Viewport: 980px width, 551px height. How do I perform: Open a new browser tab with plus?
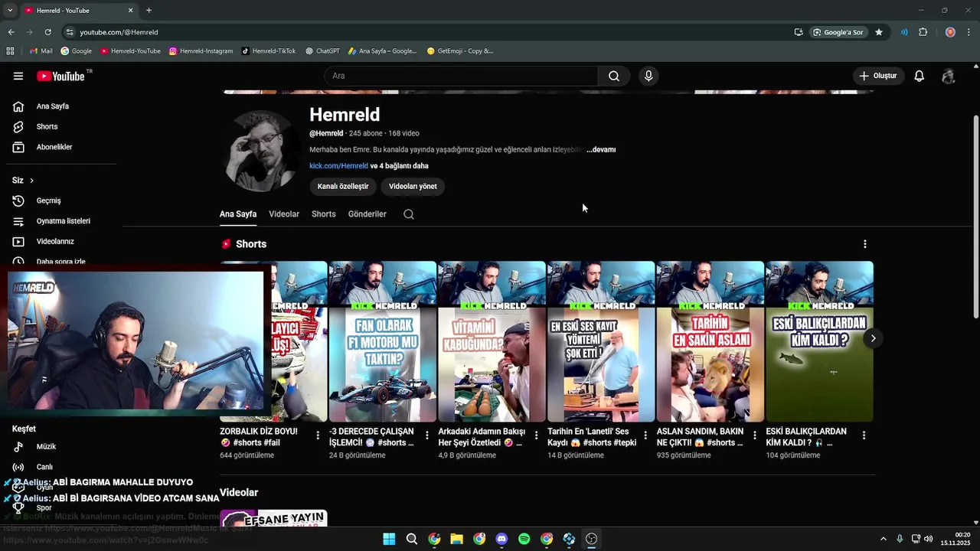[149, 11]
